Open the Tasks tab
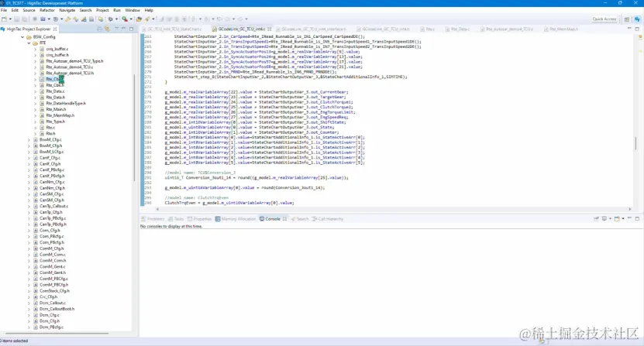The width and height of the screenshot is (644, 346). tap(176, 219)
